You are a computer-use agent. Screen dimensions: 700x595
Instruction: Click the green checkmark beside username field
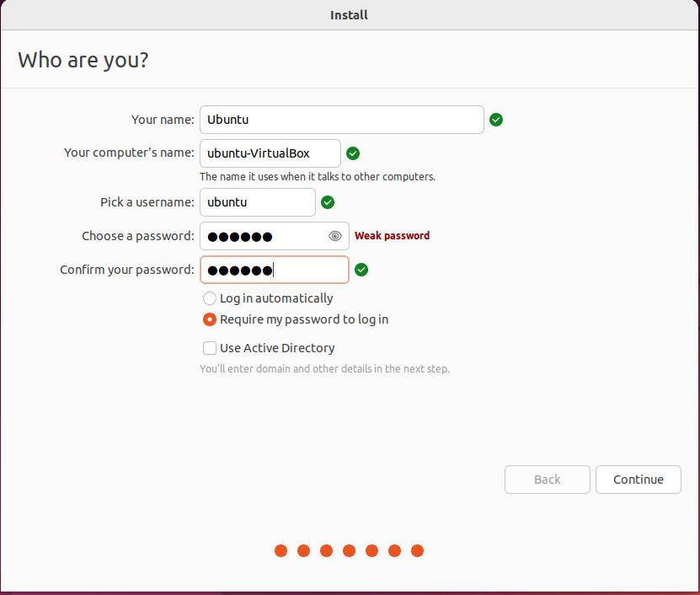pyautogui.click(x=328, y=202)
